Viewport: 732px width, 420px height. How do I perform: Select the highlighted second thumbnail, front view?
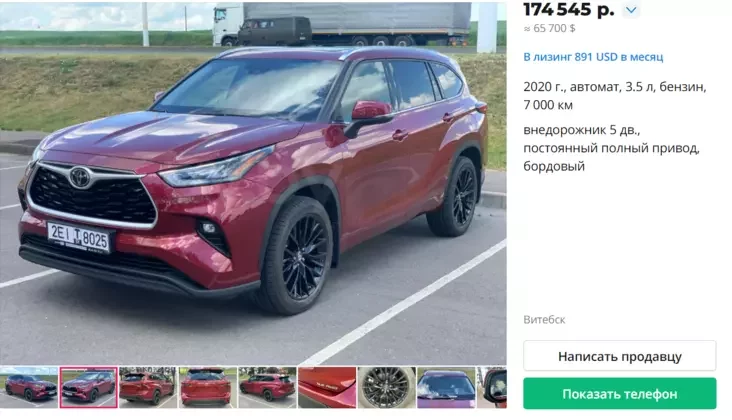(88, 387)
